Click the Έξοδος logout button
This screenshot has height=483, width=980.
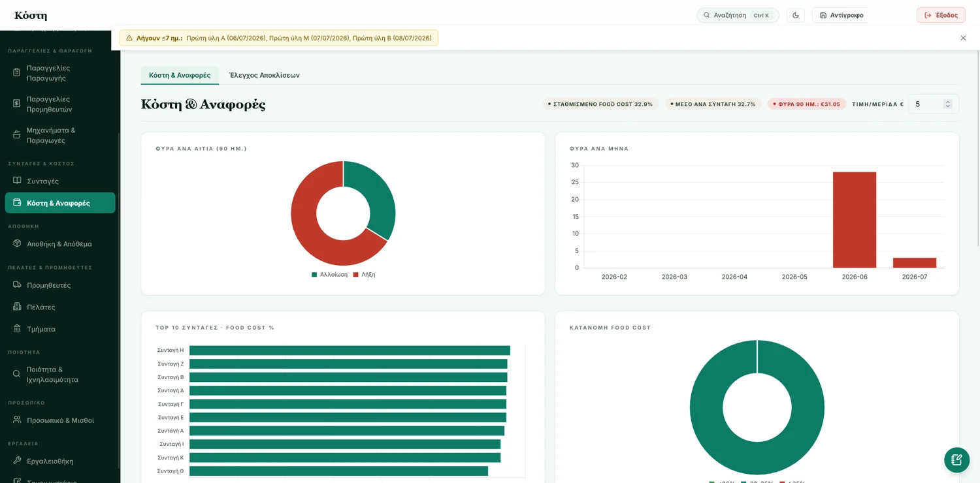click(x=941, y=15)
